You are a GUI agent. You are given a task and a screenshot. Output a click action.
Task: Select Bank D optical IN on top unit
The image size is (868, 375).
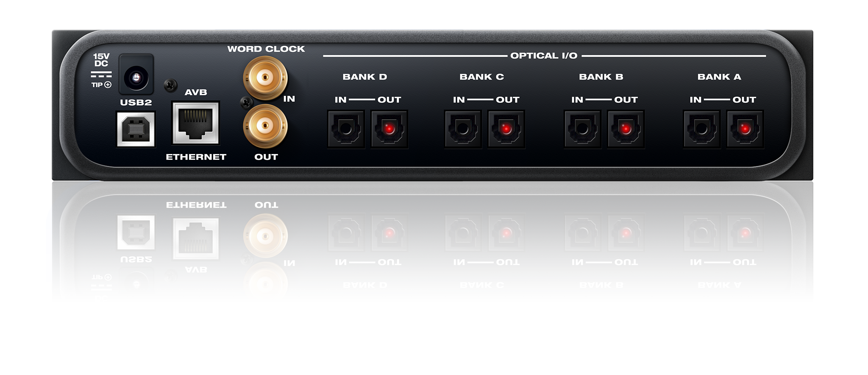tap(346, 129)
